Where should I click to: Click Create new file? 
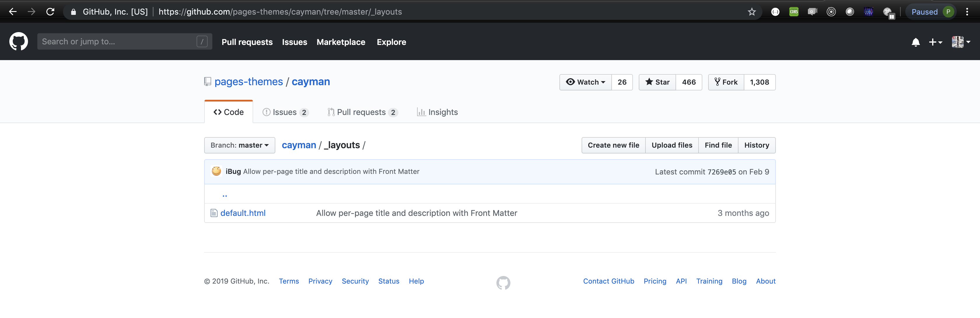click(613, 145)
